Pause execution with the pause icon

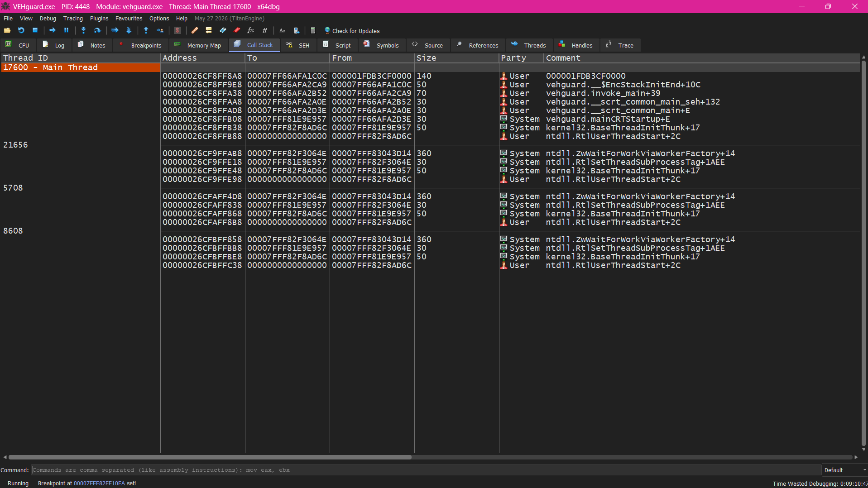click(66, 30)
